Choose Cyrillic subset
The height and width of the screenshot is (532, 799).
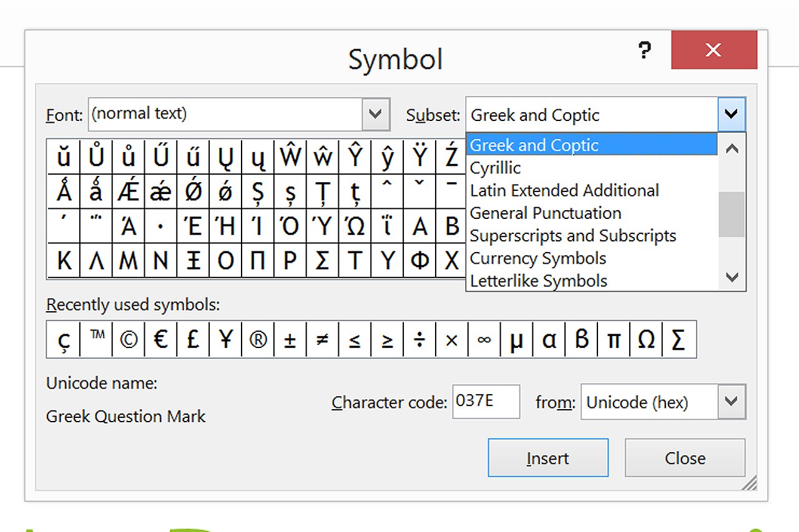[x=592, y=168]
